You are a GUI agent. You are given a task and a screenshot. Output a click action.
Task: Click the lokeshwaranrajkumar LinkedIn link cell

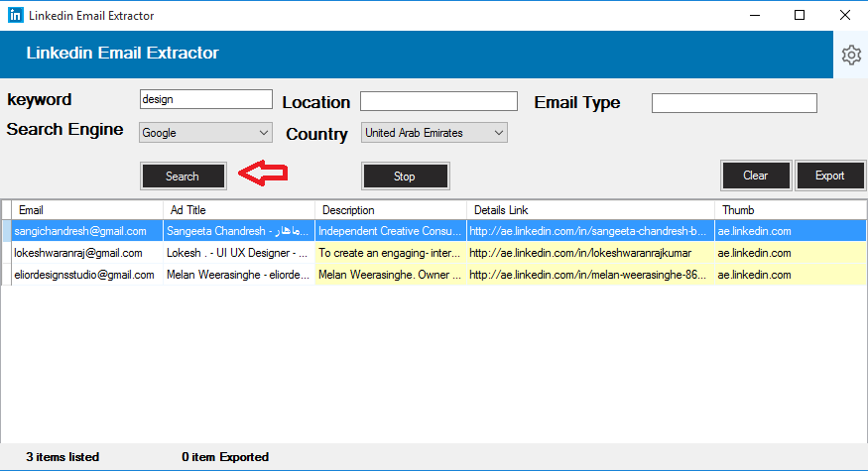tap(590, 253)
